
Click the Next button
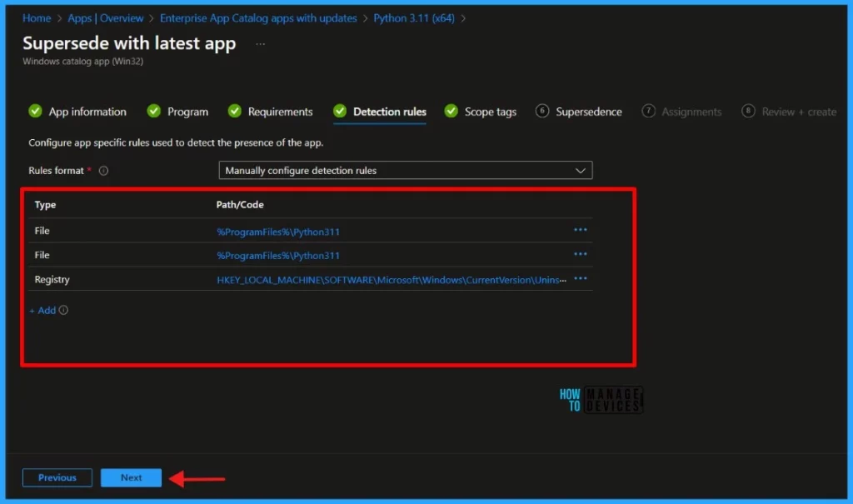coord(131,478)
